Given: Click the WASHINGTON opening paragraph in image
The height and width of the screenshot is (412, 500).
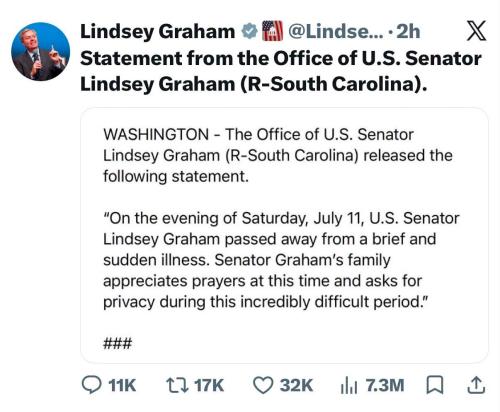Looking at the screenshot, I should (278, 155).
